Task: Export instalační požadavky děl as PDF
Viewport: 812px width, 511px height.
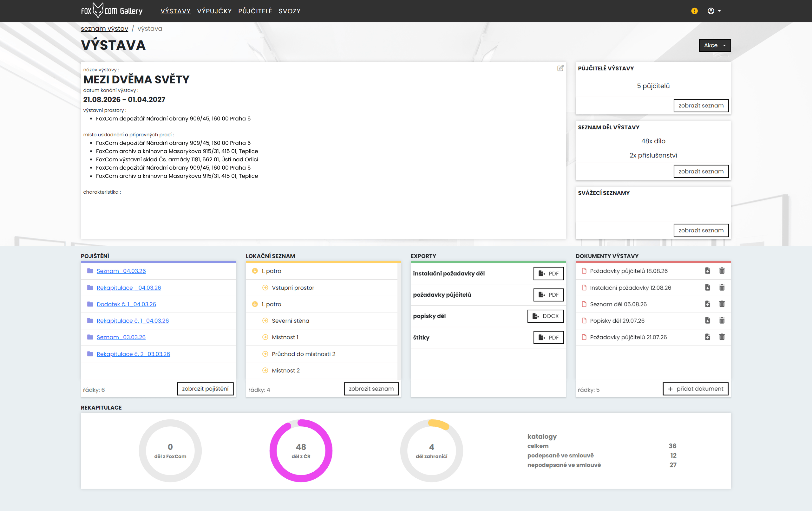Action: (548, 273)
